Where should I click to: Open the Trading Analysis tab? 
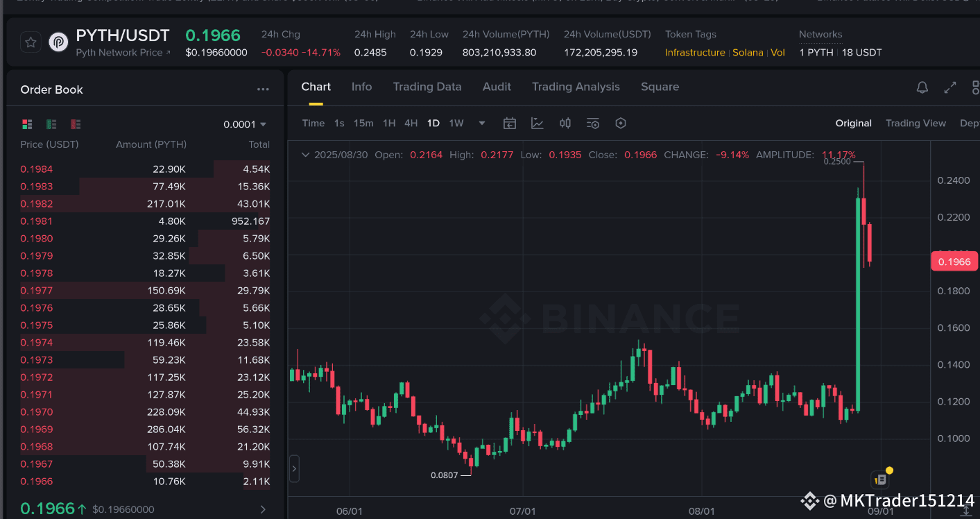[576, 87]
